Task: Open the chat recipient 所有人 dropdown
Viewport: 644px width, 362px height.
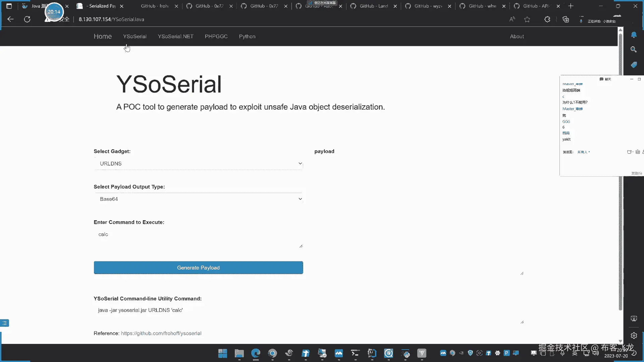Action: pyautogui.click(x=583, y=152)
